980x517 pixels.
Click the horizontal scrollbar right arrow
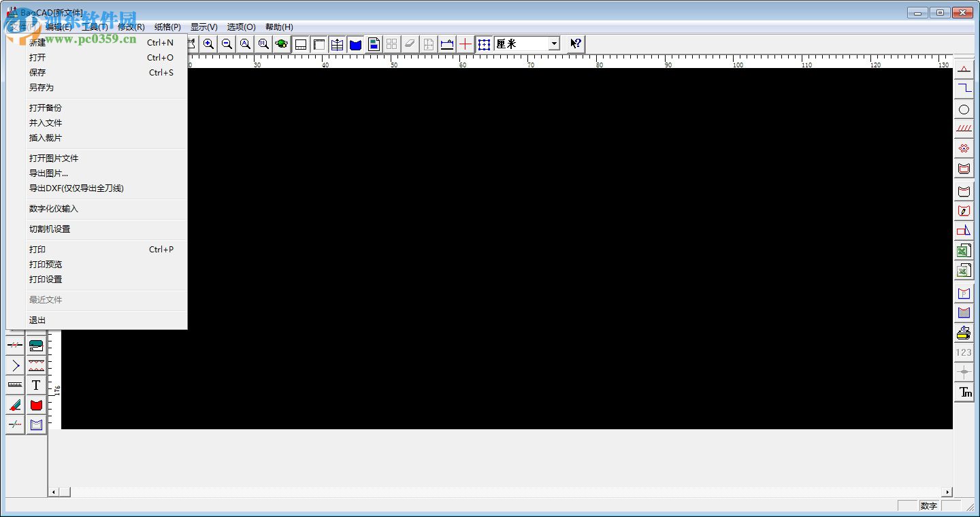[x=947, y=492]
